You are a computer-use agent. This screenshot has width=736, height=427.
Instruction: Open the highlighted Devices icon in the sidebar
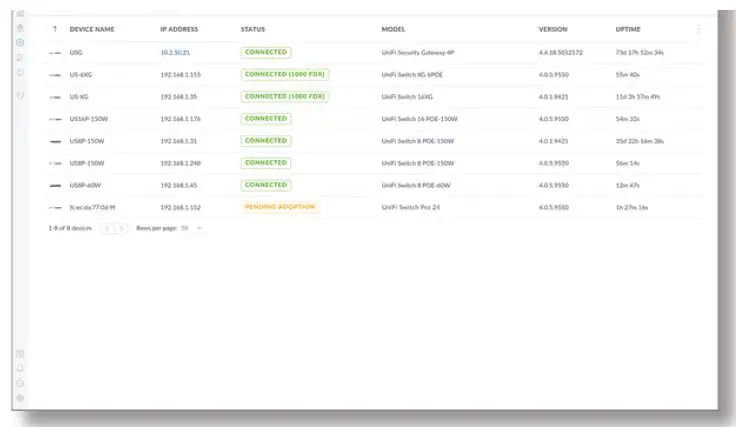[20, 42]
